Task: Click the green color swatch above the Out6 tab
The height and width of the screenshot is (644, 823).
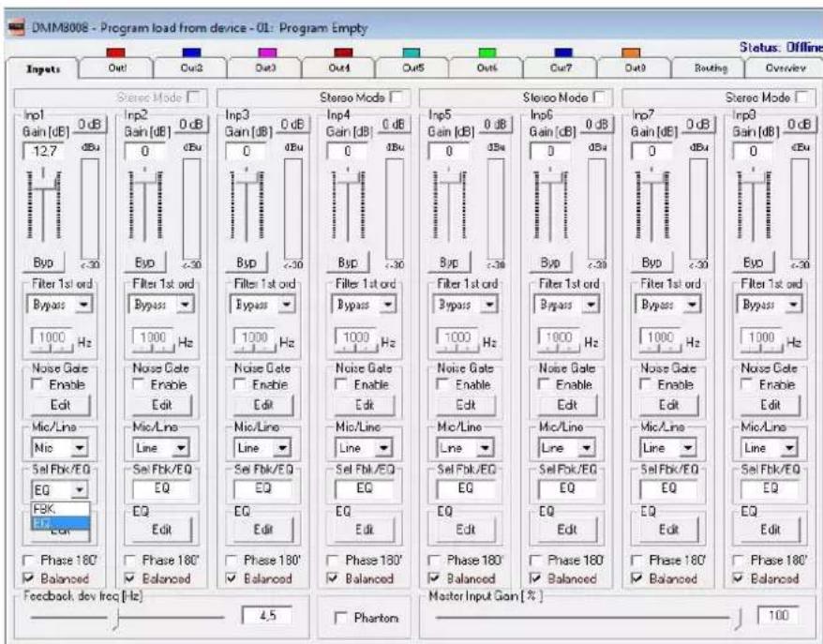Action: tap(487, 52)
